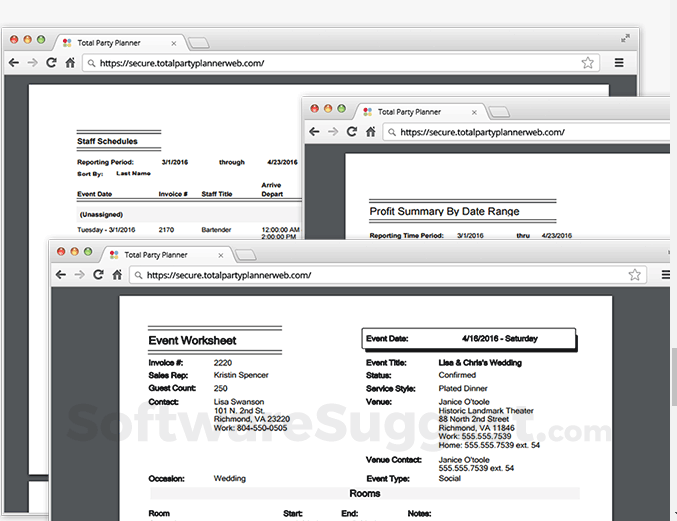677x521 pixels.
Task: Reload the Staff Schedules browser window
Action: tap(51, 63)
